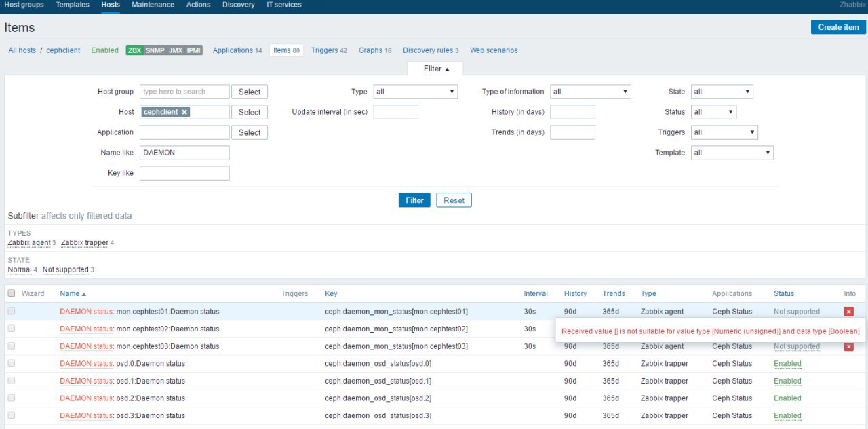Switch to the Triggers tab
The width and height of the screenshot is (868, 429).
[x=324, y=50]
